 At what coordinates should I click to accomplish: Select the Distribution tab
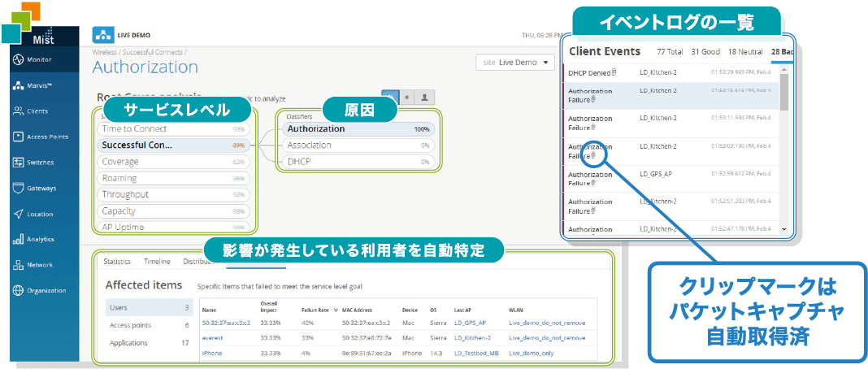pyautogui.click(x=198, y=261)
